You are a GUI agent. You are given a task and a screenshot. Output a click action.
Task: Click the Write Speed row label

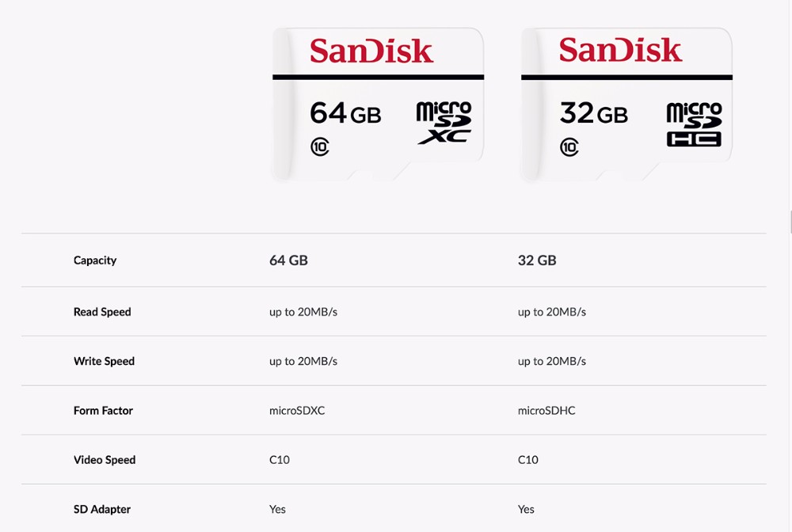coord(104,361)
